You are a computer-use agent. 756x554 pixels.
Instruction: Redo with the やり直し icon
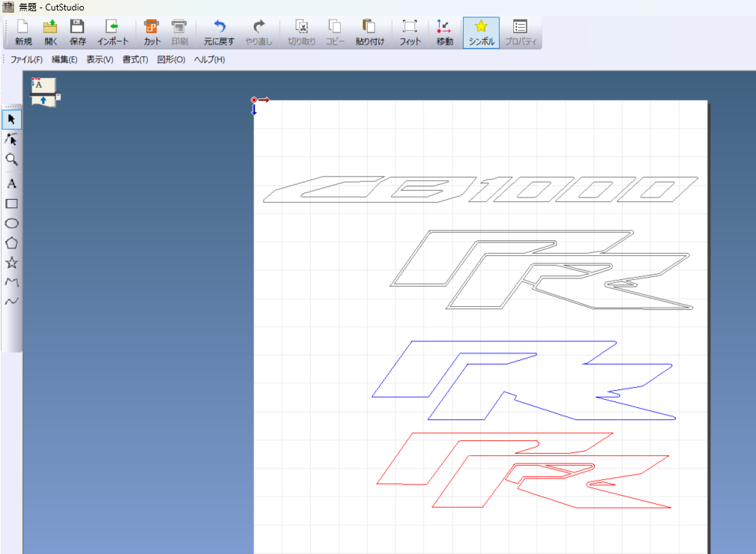point(259,33)
